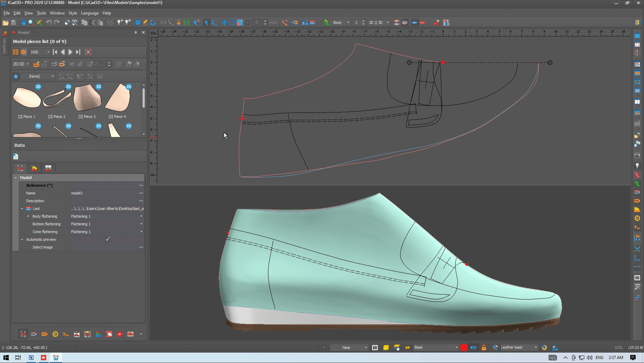Click the rotate tool icon

[x=232, y=22]
